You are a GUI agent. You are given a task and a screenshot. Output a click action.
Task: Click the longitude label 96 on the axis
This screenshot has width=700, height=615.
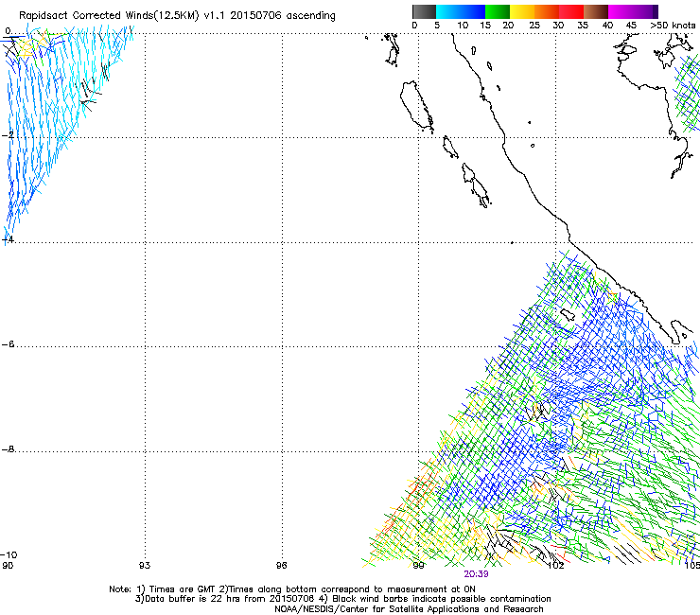click(281, 566)
